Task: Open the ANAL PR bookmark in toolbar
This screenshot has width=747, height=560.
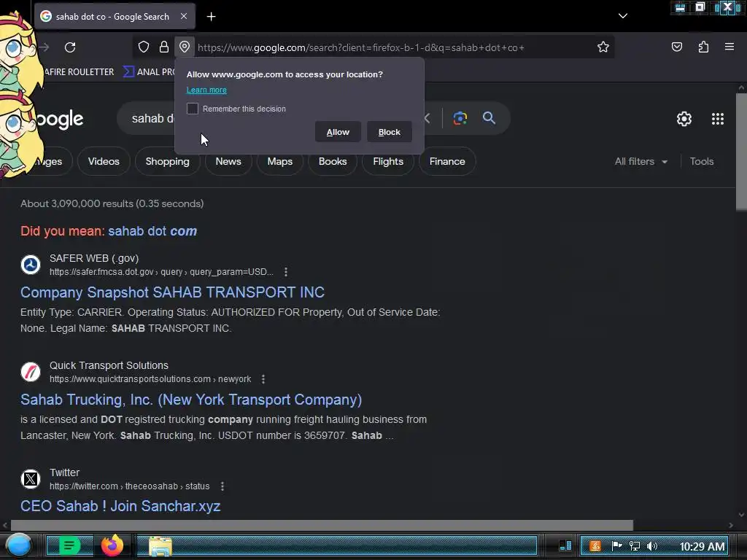Action: tap(150, 72)
